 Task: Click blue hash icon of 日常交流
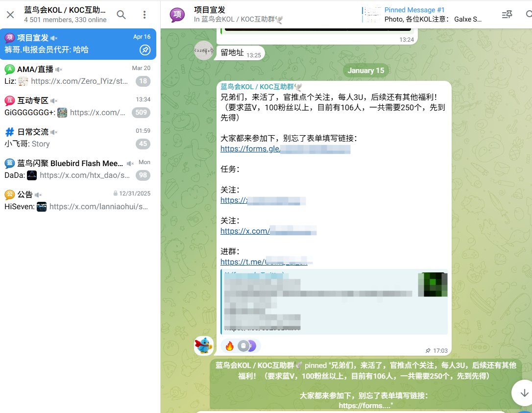click(9, 132)
